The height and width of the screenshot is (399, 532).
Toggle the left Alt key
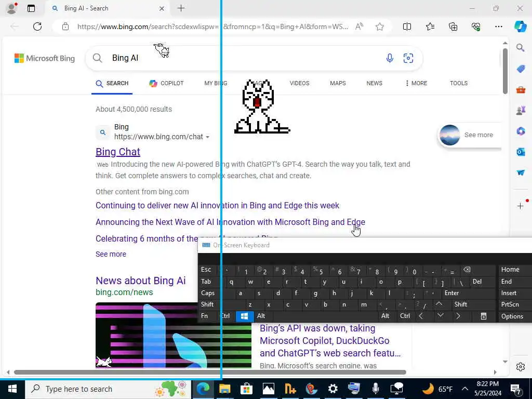[x=261, y=316]
